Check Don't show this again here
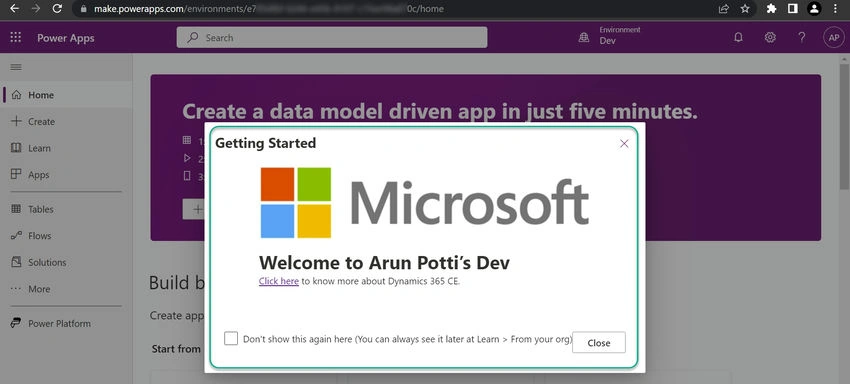Image resolution: width=850 pixels, height=384 pixels. point(231,338)
